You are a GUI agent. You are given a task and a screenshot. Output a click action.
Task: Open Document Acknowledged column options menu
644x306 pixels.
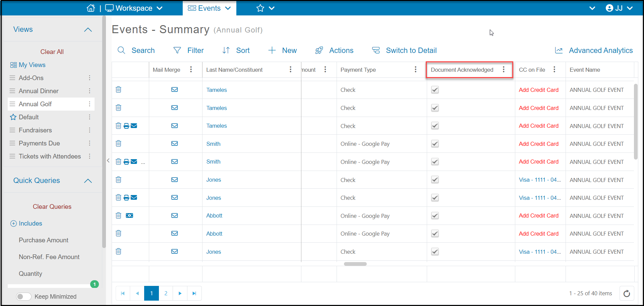(x=504, y=69)
